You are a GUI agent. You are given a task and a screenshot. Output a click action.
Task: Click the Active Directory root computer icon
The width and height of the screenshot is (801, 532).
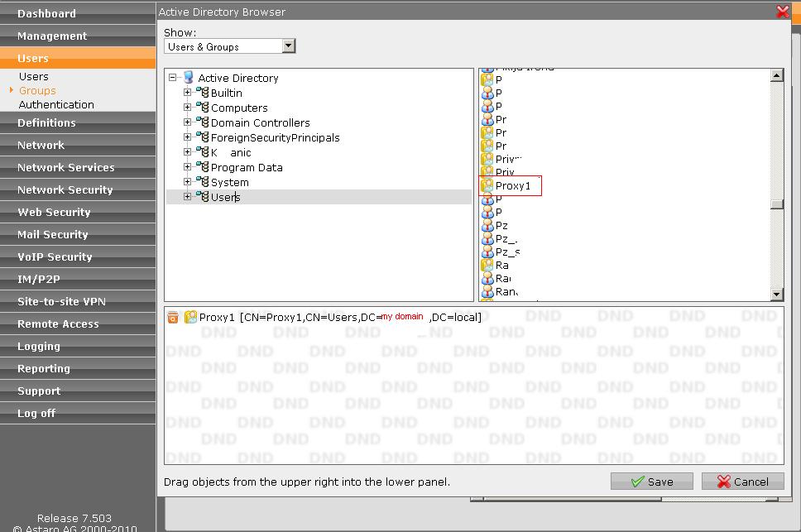click(x=188, y=78)
